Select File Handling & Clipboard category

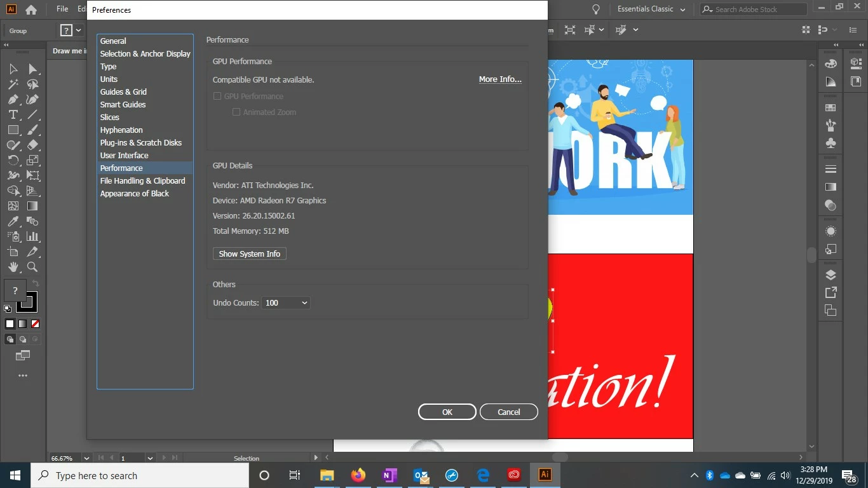142,180
